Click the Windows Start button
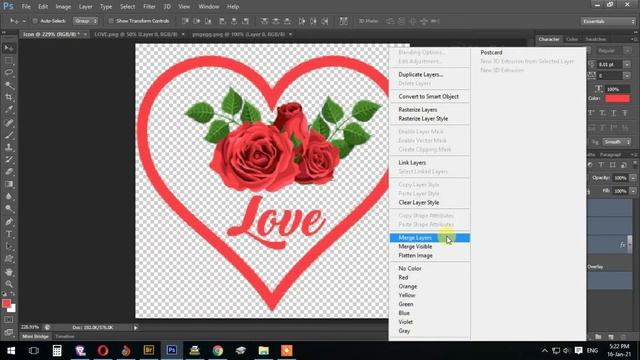 11,351
